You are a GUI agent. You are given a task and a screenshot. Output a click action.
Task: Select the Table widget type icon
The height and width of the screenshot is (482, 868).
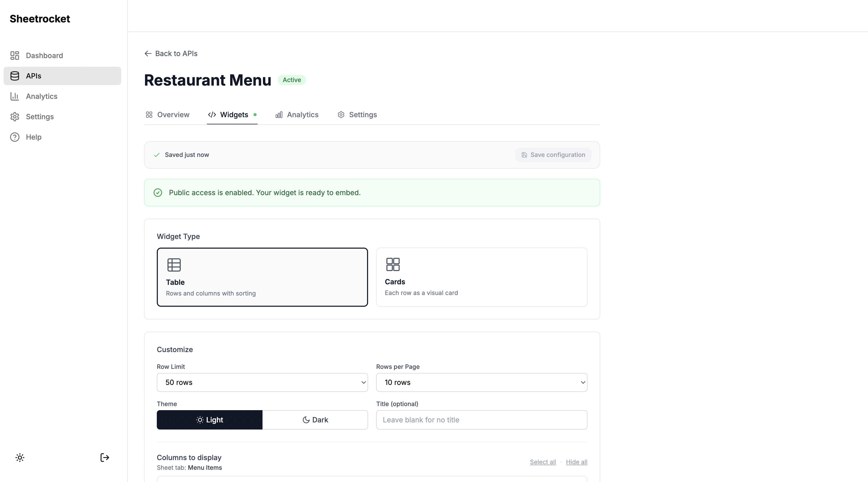click(174, 264)
